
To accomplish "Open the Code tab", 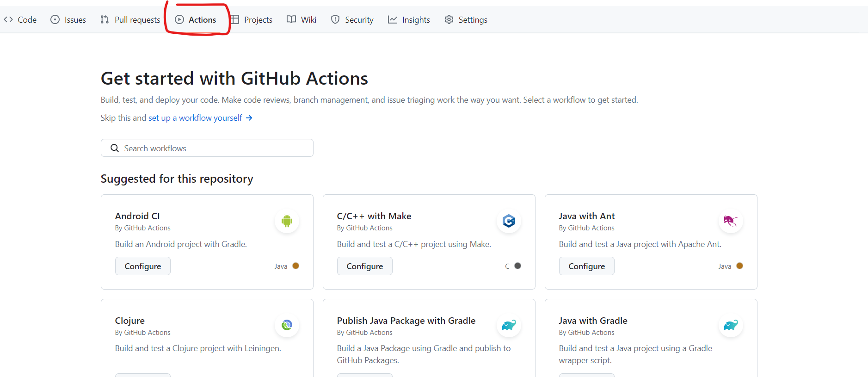I will pyautogui.click(x=20, y=20).
